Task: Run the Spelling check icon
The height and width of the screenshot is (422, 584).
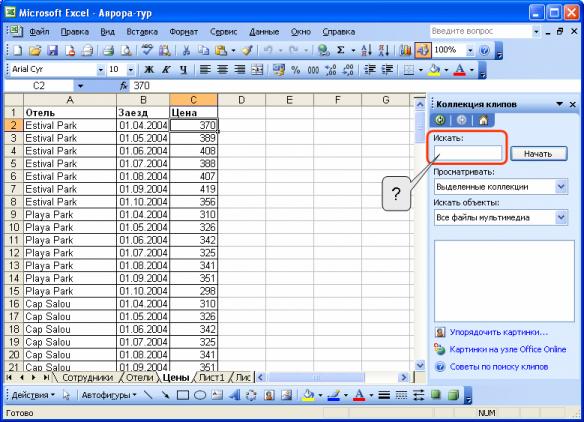Action: point(147,50)
